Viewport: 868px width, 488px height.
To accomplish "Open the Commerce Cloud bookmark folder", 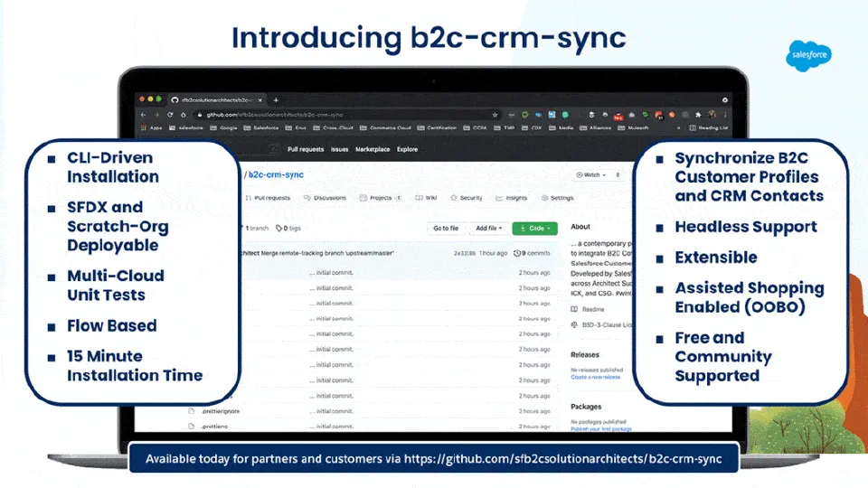I will point(385,127).
